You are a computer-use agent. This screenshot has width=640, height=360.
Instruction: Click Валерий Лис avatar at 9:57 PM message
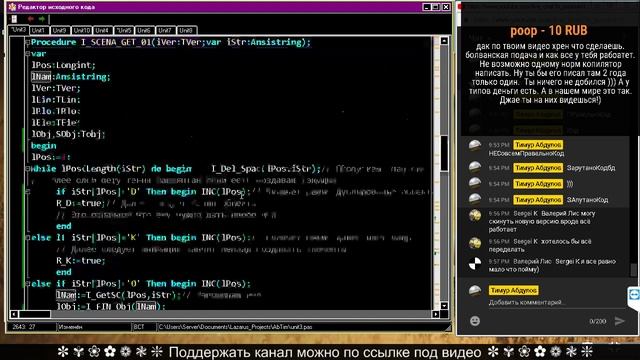pyautogui.click(x=475, y=264)
